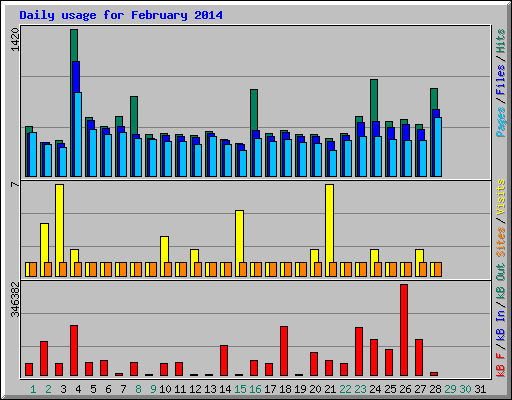Viewport: 512px width, 400px height.
Task: Click day 26 on the x-axis
Action: click(x=405, y=389)
